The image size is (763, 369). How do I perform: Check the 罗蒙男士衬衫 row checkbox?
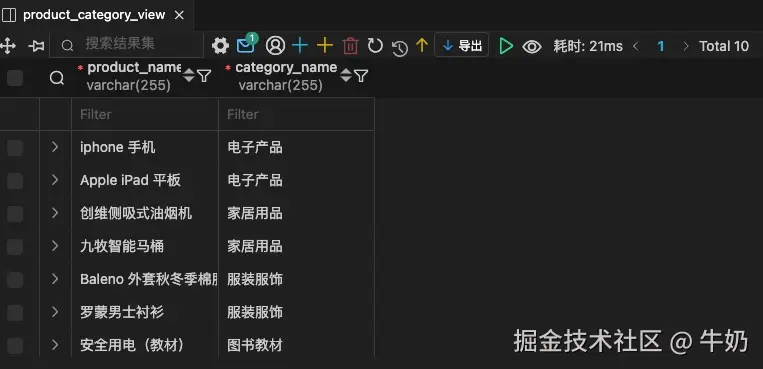15,313
